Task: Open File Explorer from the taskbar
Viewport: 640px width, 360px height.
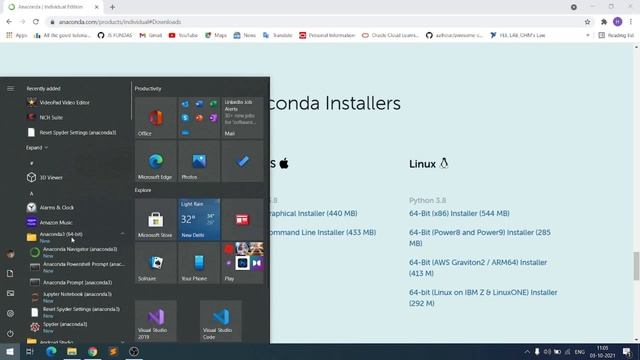Action: click(72, 351)
